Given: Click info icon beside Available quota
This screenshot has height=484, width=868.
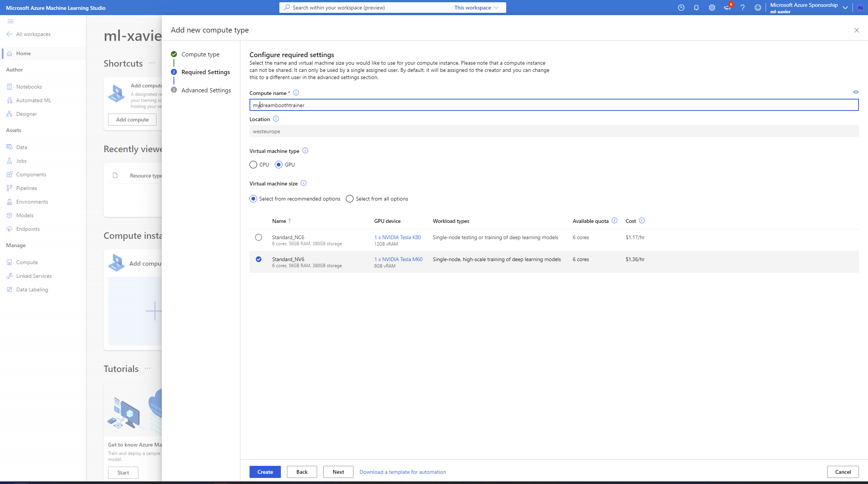Looking at the screenshot, I should pos(614,221).
